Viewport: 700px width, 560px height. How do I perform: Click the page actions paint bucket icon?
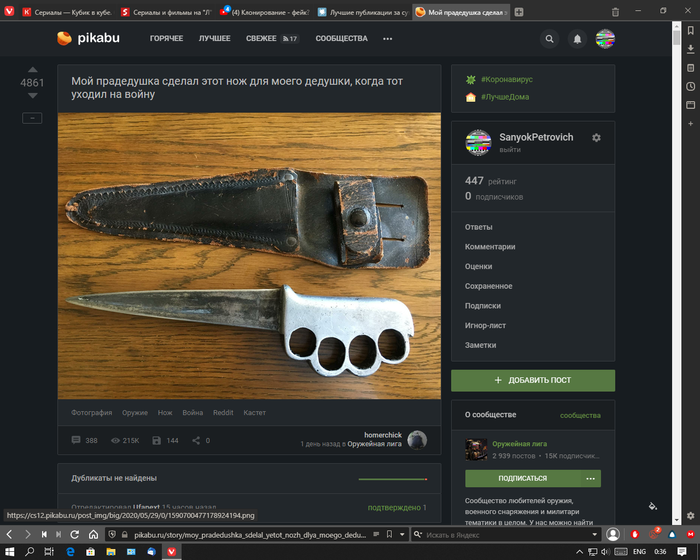653,506
